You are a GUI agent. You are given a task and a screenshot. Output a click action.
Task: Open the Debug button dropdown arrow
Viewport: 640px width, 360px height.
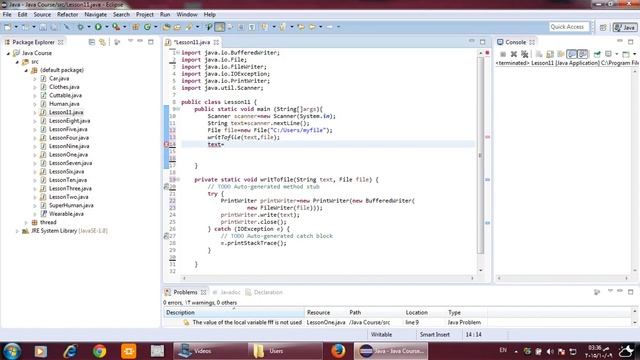[x=89, y=27]
